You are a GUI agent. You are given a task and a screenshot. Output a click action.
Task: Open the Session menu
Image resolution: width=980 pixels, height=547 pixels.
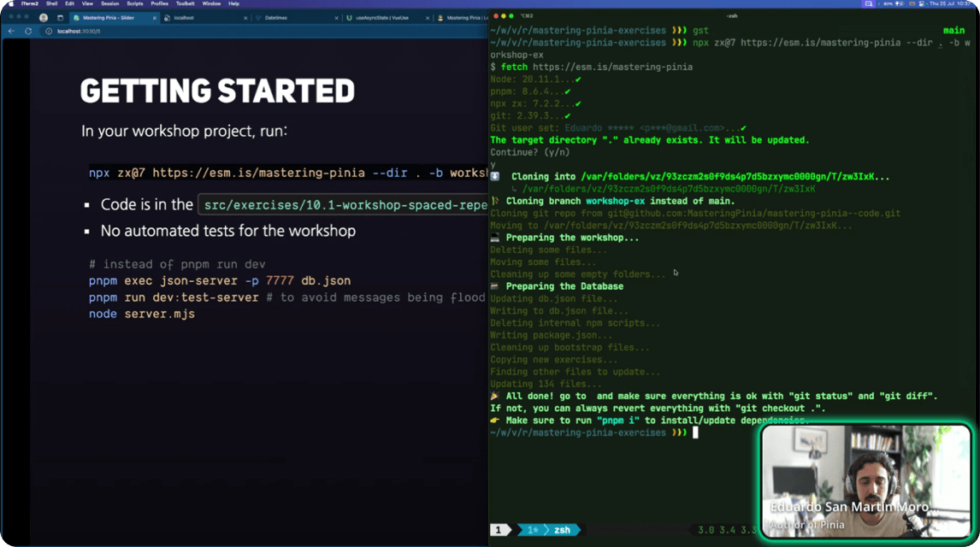(109, 3)
